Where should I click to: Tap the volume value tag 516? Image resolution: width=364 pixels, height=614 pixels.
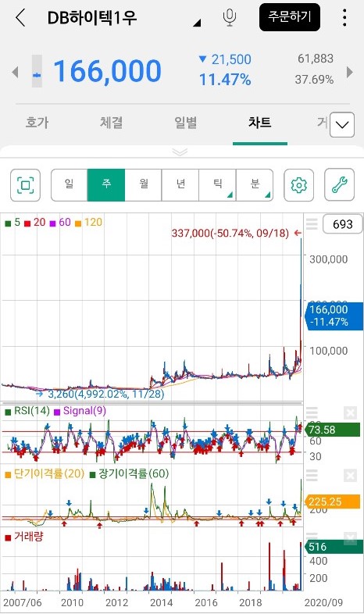(x=334, y=547)
